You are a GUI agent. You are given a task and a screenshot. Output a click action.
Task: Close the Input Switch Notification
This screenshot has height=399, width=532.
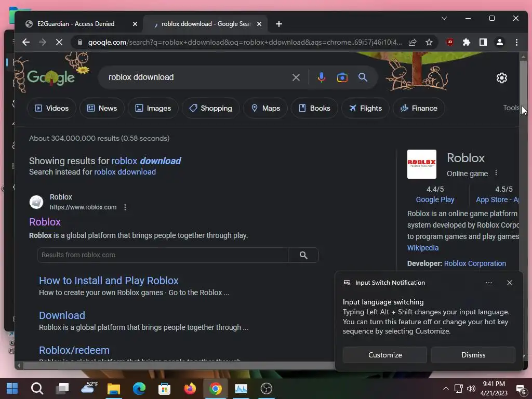pos(509,283)
